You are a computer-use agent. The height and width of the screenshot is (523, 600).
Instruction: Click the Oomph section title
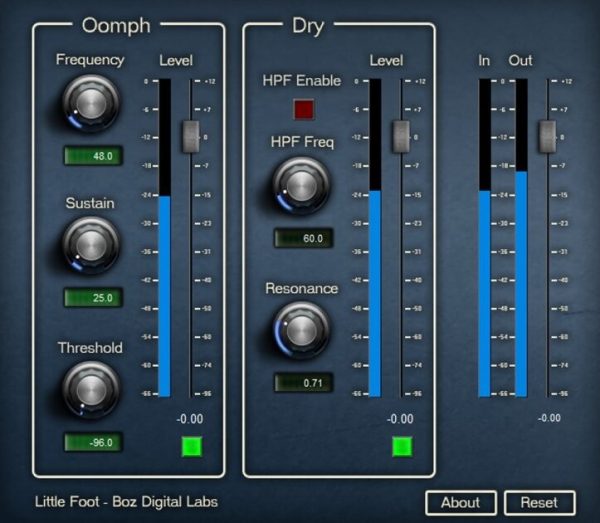pyautogui.click(x=116, y=26)
